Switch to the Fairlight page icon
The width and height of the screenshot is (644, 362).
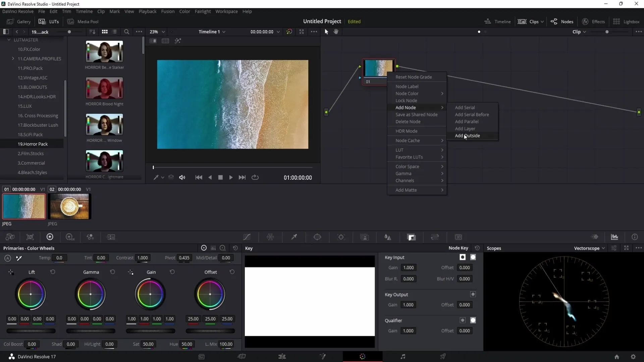pyautogui.click(x=403, y=356)
